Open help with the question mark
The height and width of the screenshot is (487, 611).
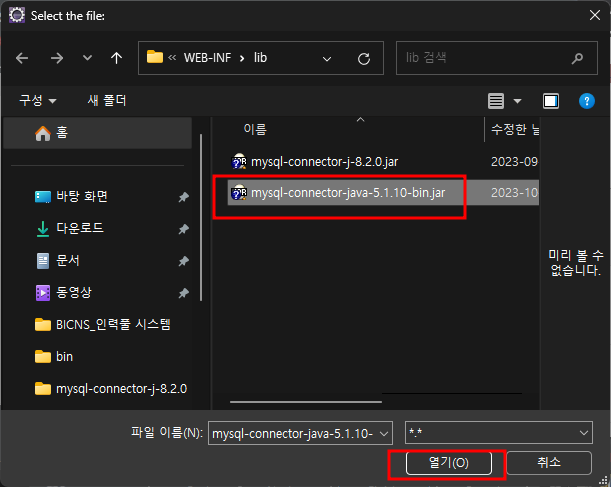[586, 101]
